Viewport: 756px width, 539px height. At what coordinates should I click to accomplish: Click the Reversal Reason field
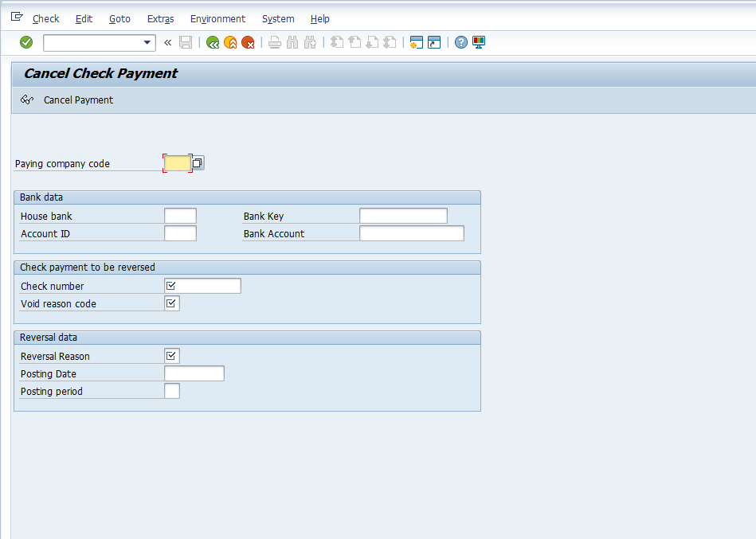tap(172, 356)
